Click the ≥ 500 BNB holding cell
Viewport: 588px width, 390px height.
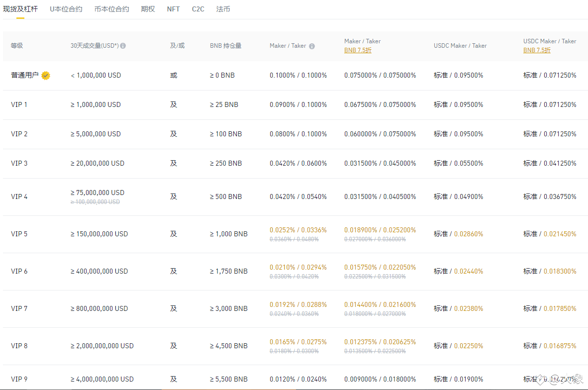click(x=226, y=196)
